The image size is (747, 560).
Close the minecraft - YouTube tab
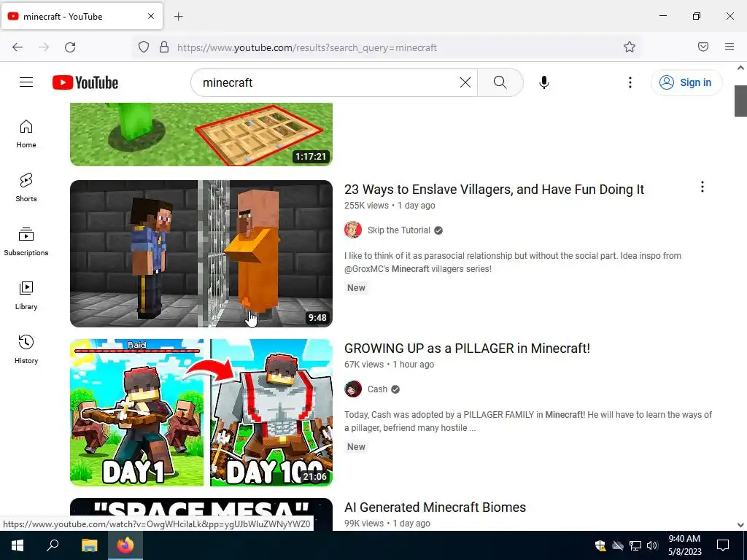[x=151, y=16]
